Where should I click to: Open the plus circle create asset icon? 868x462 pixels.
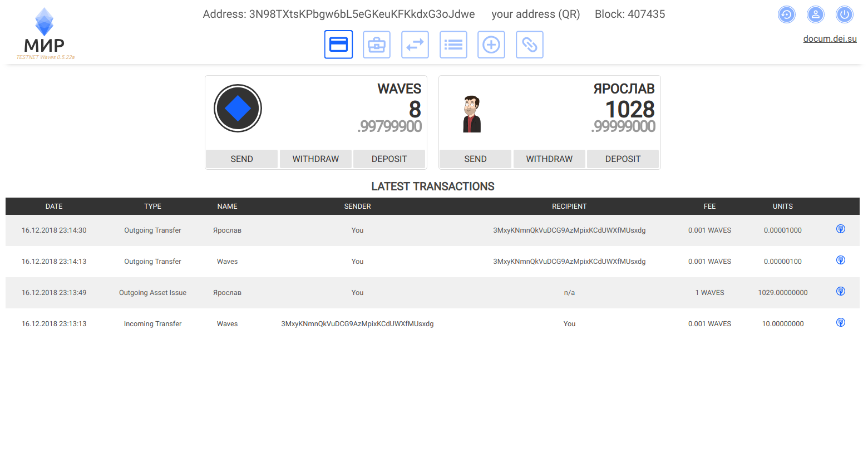[x=491, y=45]
